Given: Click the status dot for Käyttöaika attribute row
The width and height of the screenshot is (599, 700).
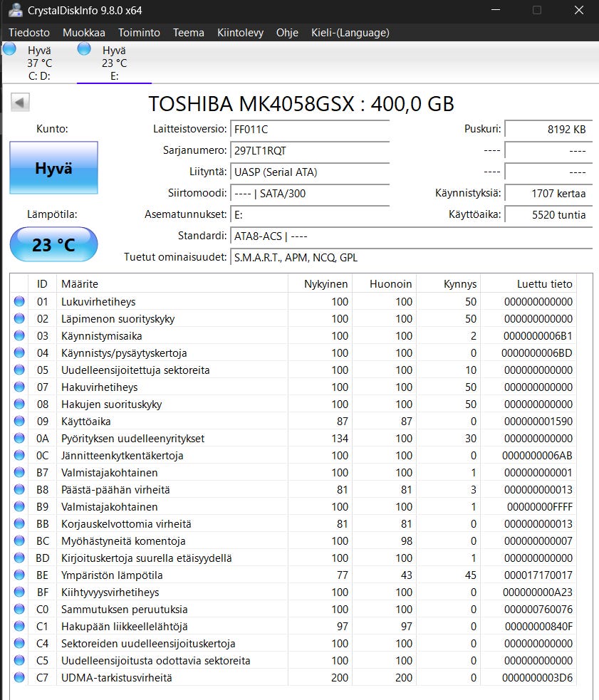Looking at the screenshot, I should (x=19, y=421).
